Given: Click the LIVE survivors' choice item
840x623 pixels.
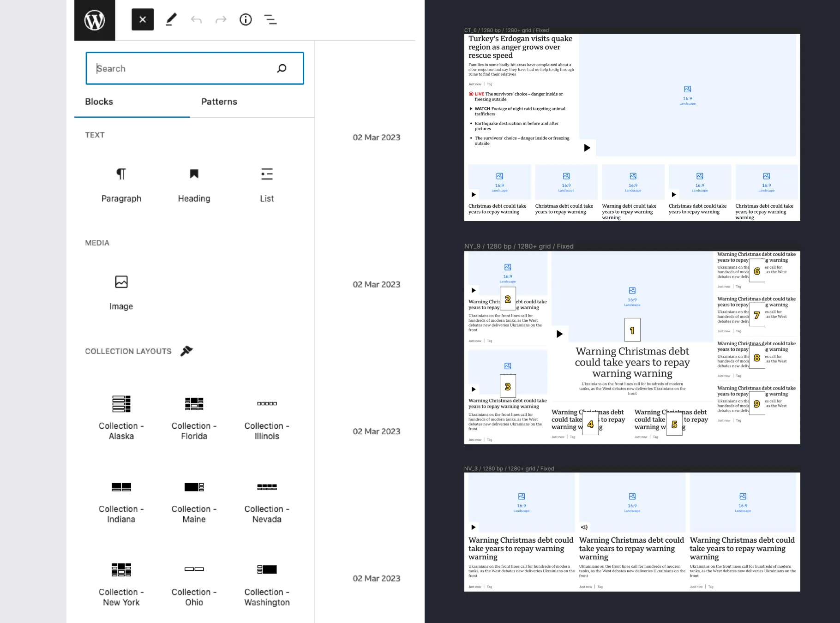Looking at the screenshot, I should point(516,96).
